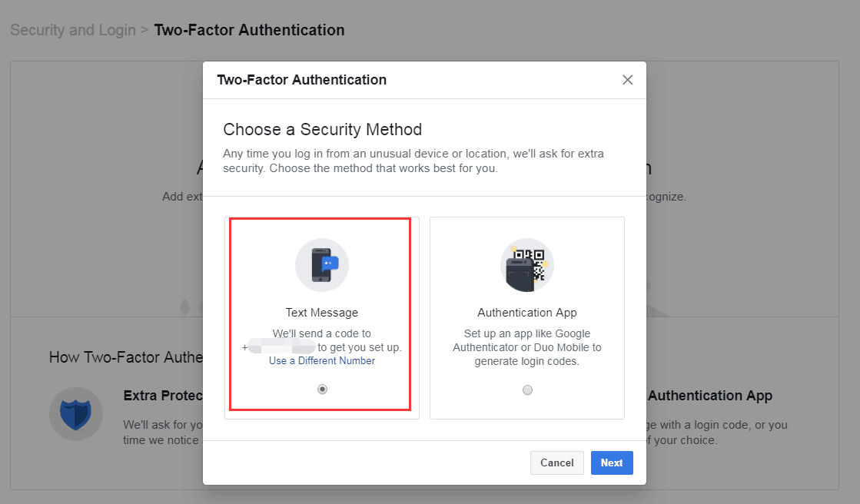The height and width of the screenshot is (504, 860).
Task: Select the Authentication App radio button
Action: 527,390
